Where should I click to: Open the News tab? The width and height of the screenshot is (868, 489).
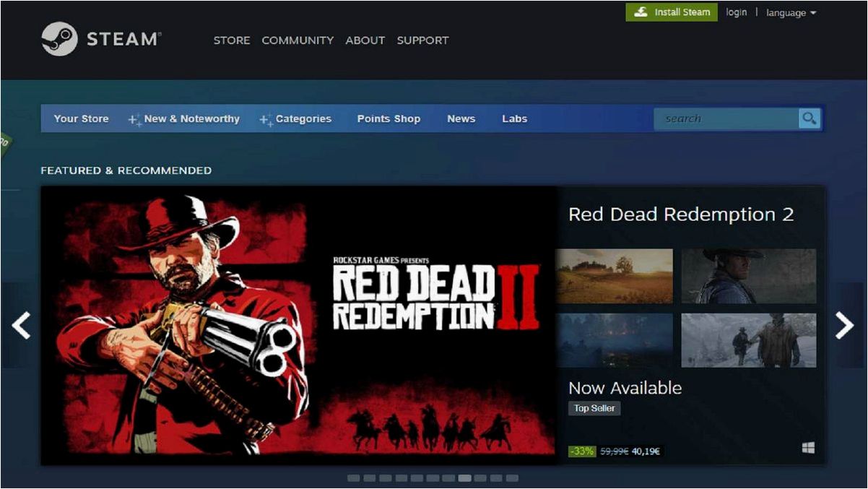pos(461,118)
